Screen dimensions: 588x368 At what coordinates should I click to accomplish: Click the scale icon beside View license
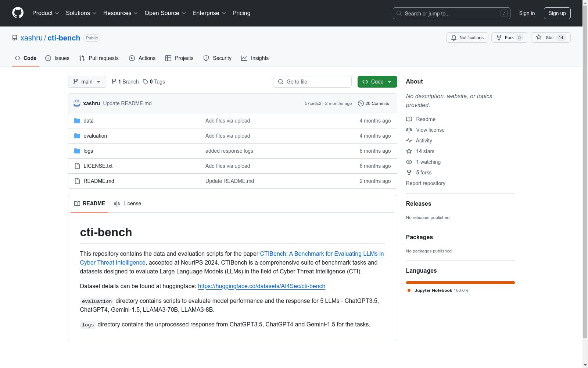click(x=409, y=130)
